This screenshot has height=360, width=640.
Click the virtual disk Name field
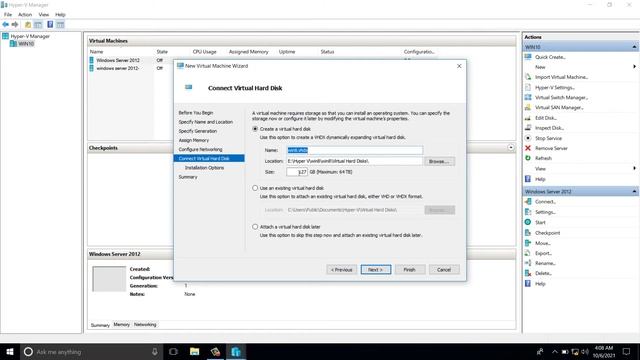coord(355,150)
